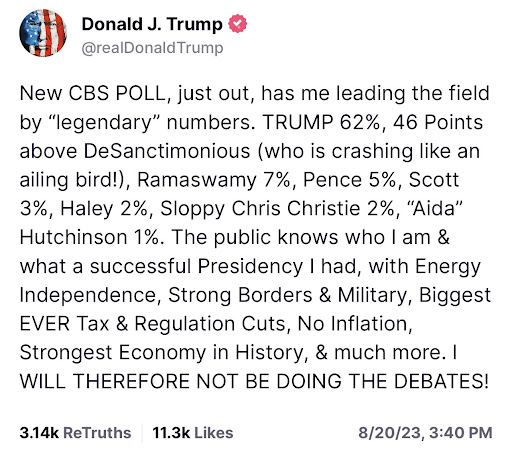Click "Pence 5%" in the post
This screenshot has width=512, height=451.
349,180
